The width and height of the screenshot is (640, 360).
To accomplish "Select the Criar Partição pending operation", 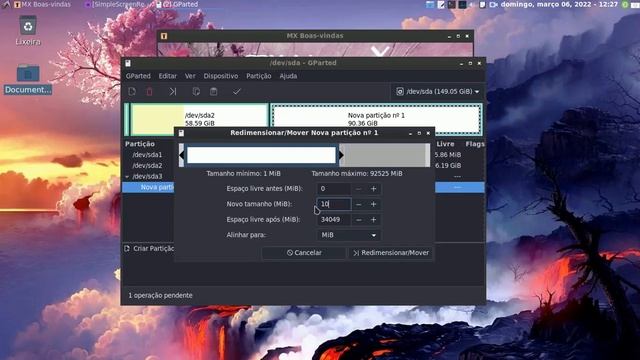I will 149,248.
